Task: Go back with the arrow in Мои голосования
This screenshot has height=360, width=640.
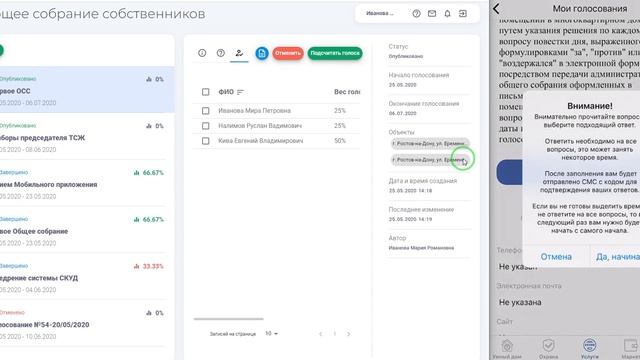Action: (496, 9)
